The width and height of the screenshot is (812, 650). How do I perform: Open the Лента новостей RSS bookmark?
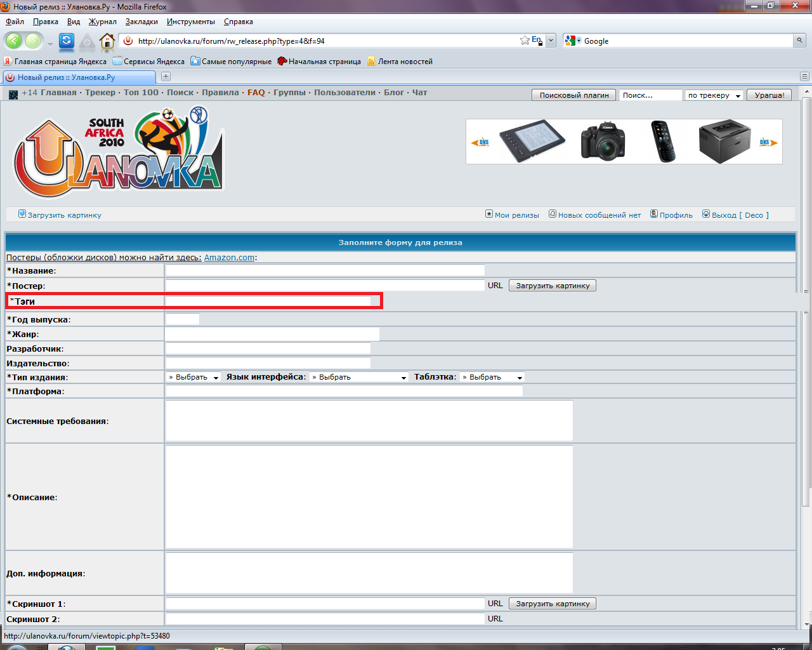pos(404,62)
